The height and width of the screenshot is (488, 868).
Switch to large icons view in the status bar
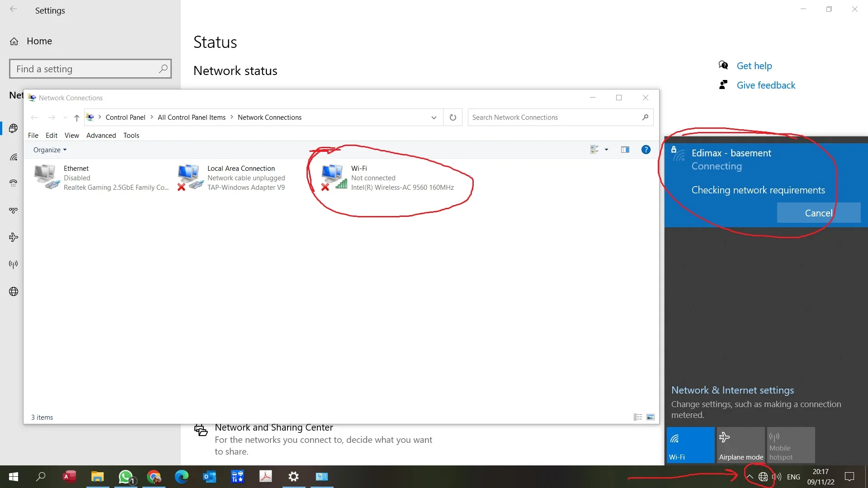pos(651,417)
